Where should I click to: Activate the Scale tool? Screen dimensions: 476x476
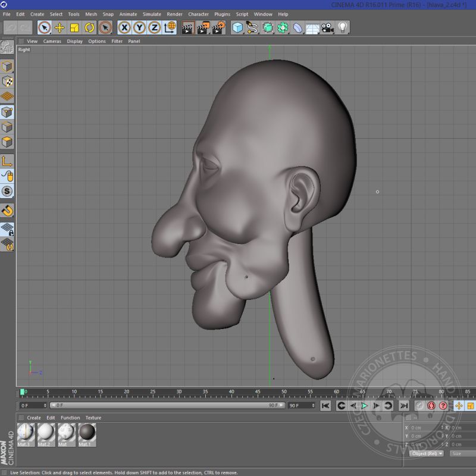click(x=74, y=27)
